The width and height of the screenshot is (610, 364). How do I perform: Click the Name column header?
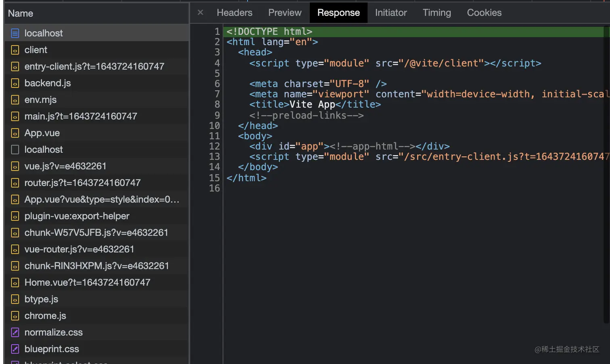(x=96, y=13)
